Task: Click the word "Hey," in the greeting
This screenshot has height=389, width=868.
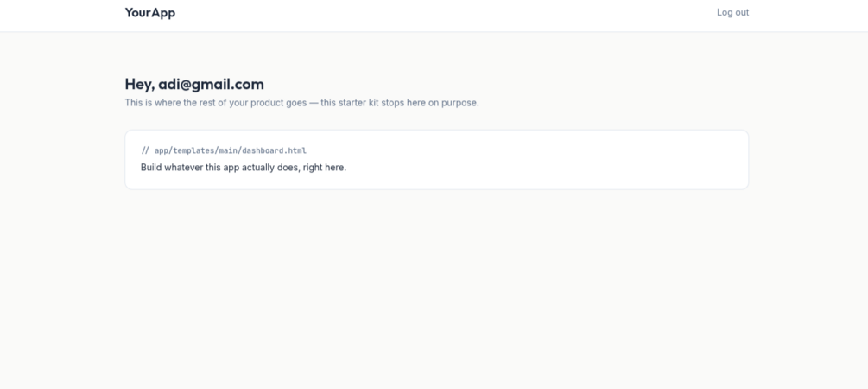Action: tap(140, 84)
